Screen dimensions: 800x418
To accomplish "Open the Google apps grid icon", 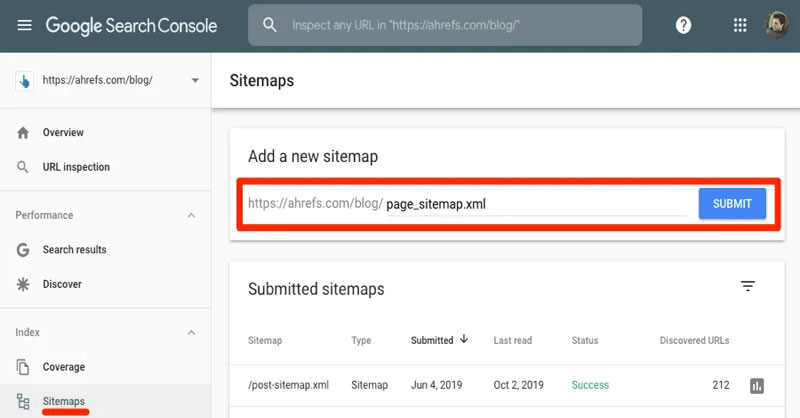I will (740, 25).
